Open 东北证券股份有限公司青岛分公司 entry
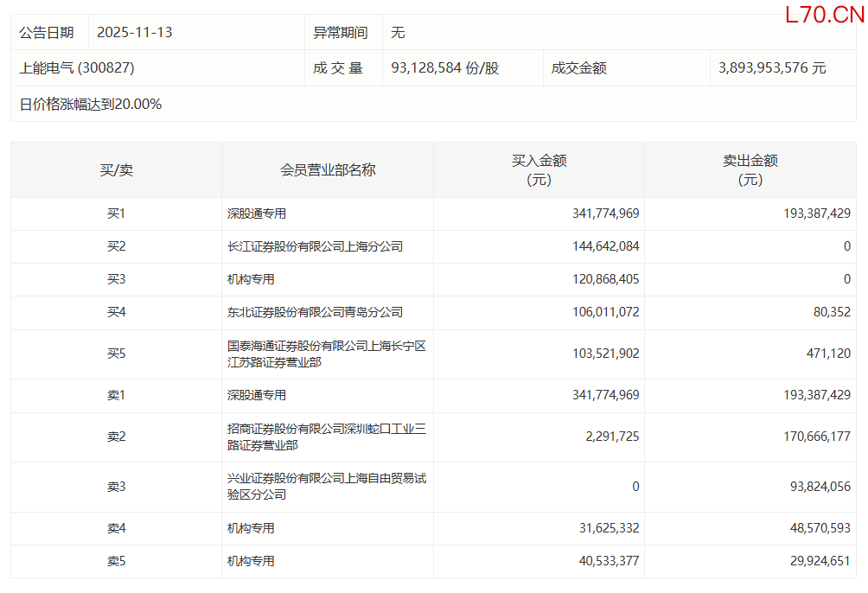Image resolution: width=868 pixels, height=593 pixels. point(315,312)
